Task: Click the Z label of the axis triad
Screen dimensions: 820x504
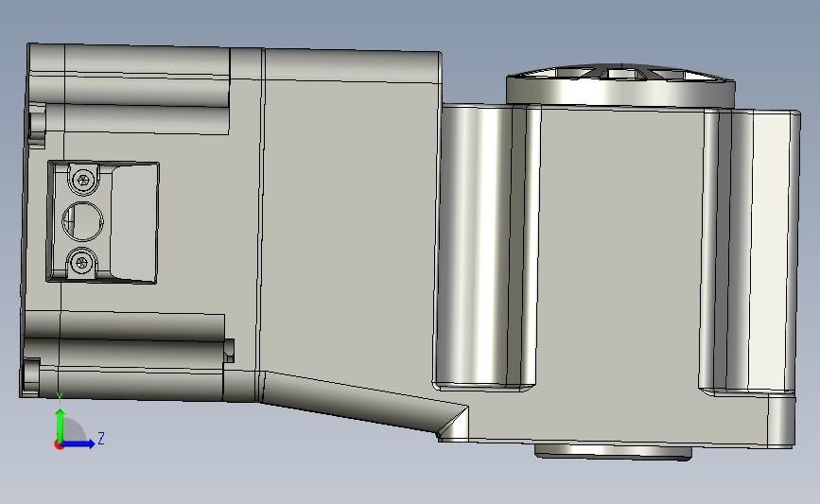Action: 101,438
